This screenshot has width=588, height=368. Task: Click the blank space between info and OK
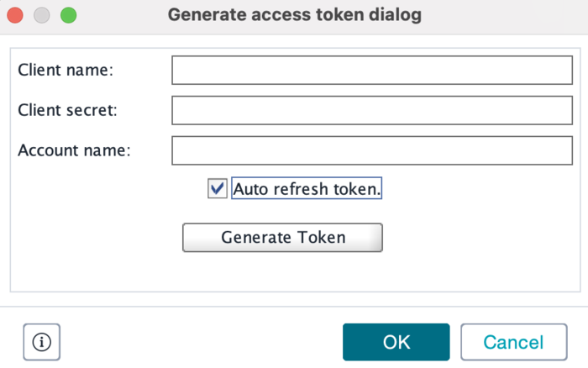coord(202,342)
